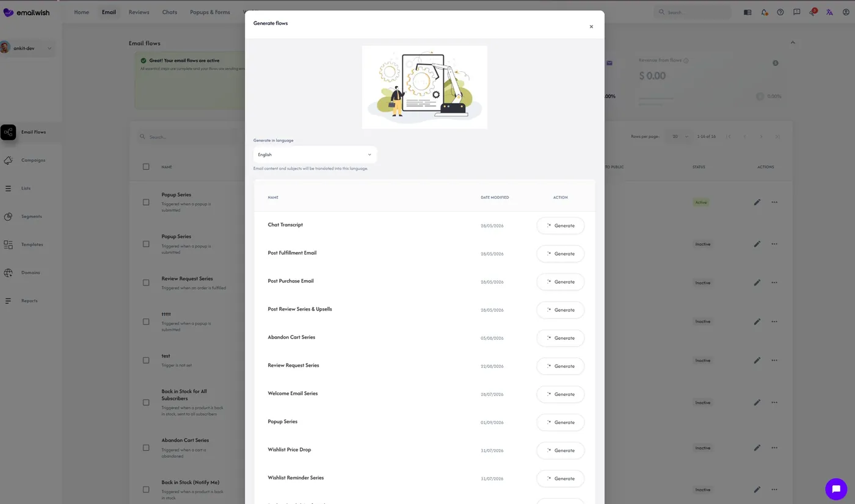The image size is (855, 504).
Task: Click the translate language icon
Action: 829,12
